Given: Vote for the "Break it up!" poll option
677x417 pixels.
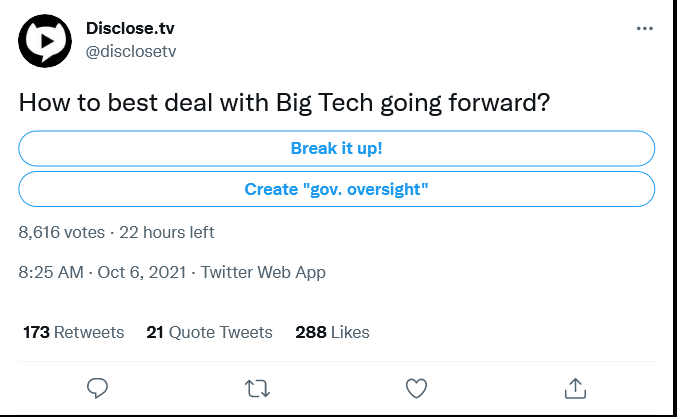Looking at the screenshot, I should pos(336,148).
